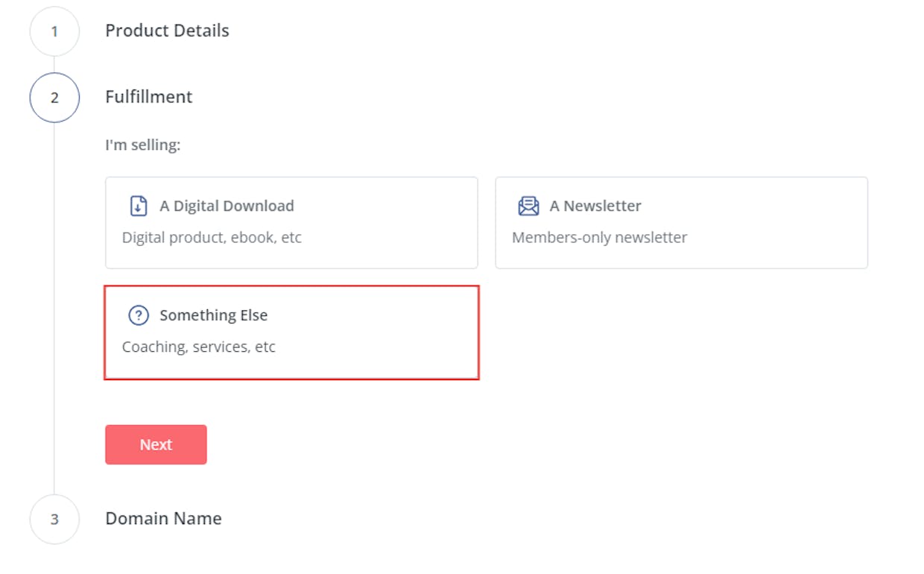Open the Product Details step heading

point(167,31)
